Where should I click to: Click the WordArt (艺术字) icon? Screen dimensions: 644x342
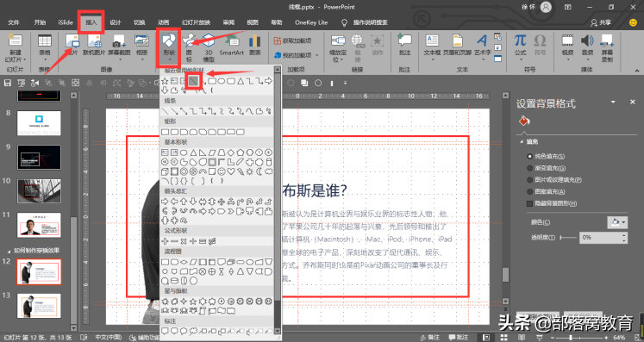(482, 41)
